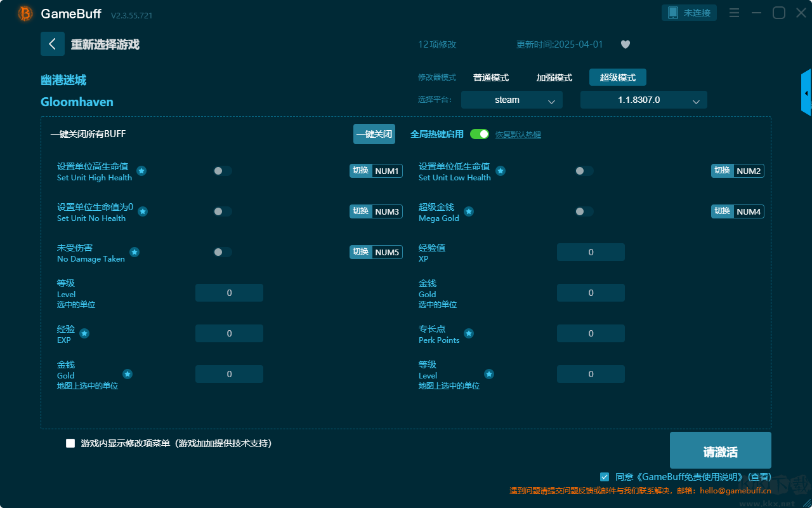812x508 pixels.
Task: Click star icon next to Set Unit High Health
Action: click(x=141, y=171)
